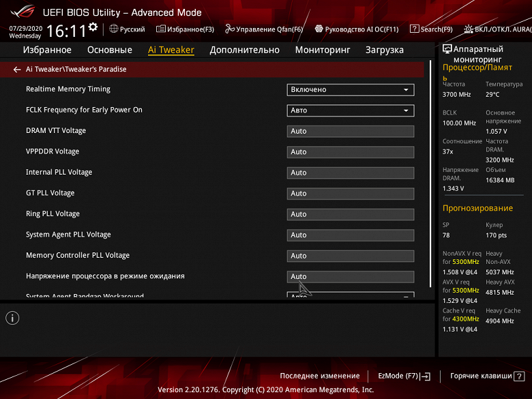This screenshot has width=532, height=399.
Task: Click the 16:11 clock
Action: tap(66, 31)
